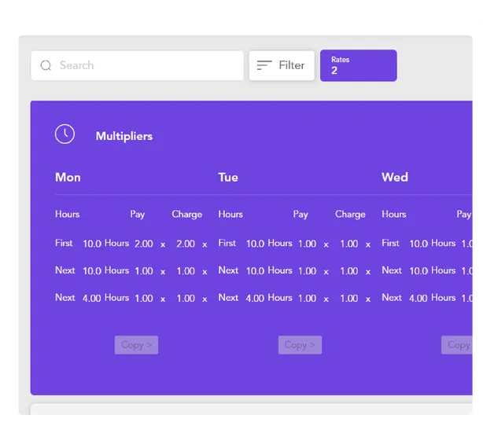The width and height of the screenshot is (483, 448).
Task: Focus the Search input field
Action: click(138, 65)
